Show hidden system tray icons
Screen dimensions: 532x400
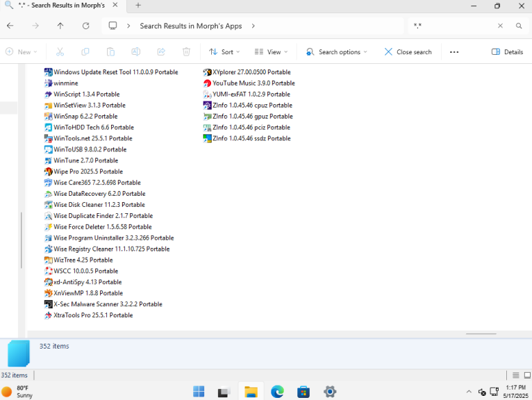[469, 392]
